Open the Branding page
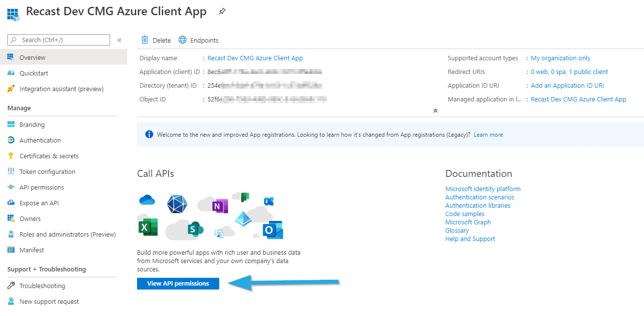Screen dimensions: 644x316 tap(32, 124)
